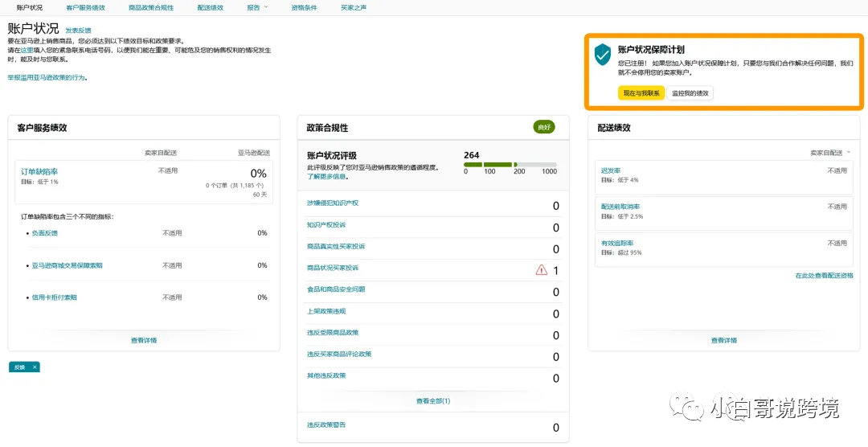Click the shield checkmark icon in 账户状况保障计划

coord(603,55)
